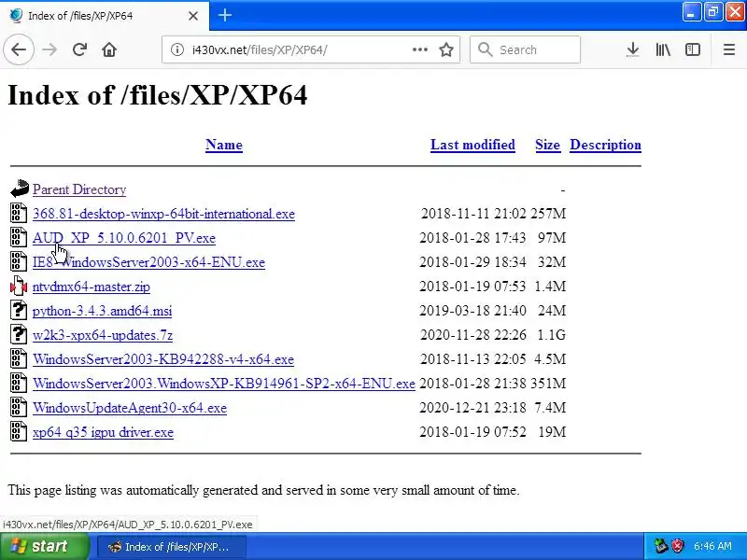
Task: Sort listing by Description
Action: point(605,145)
